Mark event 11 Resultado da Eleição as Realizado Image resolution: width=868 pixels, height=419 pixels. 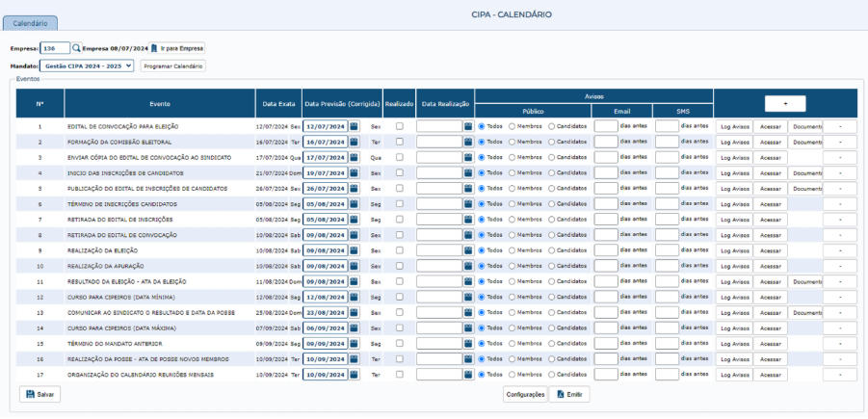(x=400, y=281)
